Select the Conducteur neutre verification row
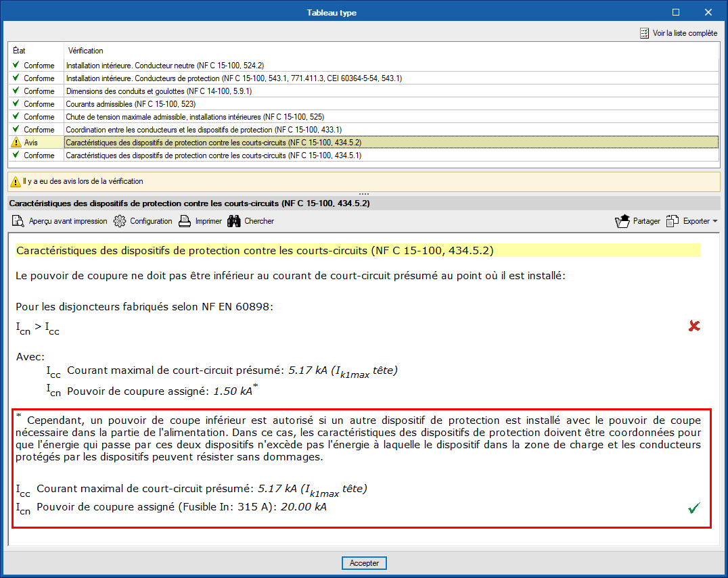728x578 pixels. click(x=164, y=66)
